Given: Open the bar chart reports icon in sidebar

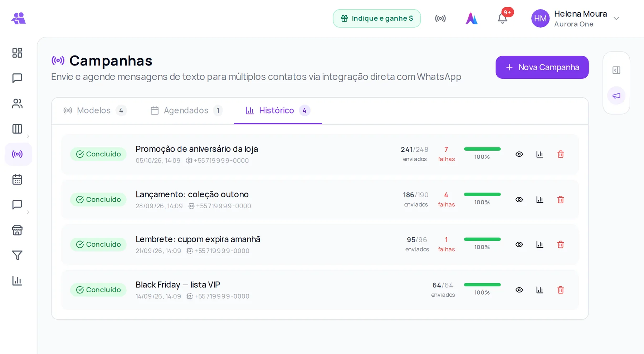Looking at the screenshot, I should click(17, 281).
